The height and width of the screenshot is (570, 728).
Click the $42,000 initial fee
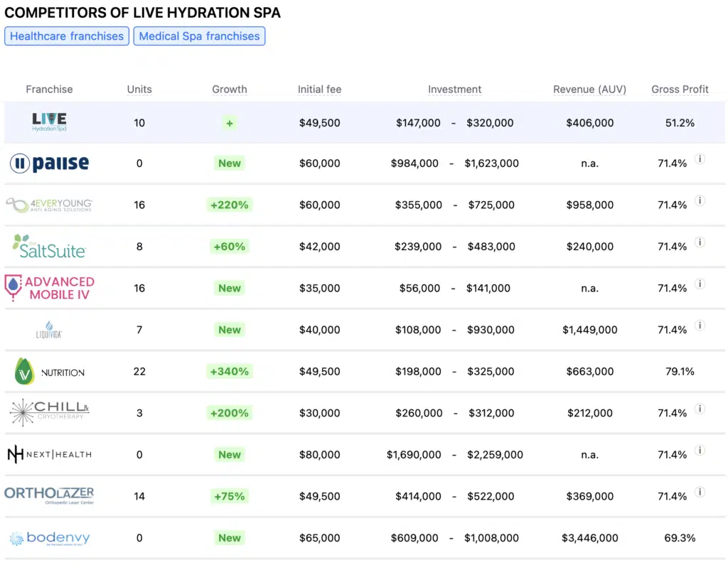[x=319, y=247]
